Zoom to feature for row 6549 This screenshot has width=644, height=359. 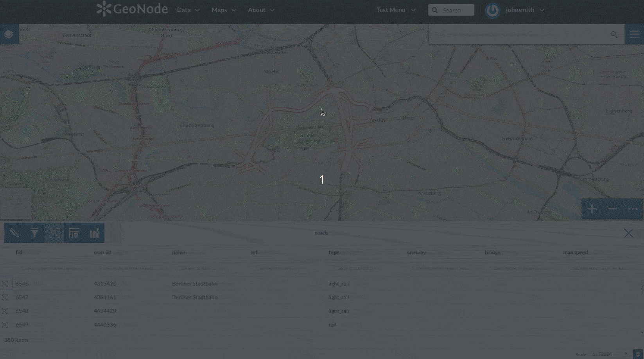(x=5, y=325)
